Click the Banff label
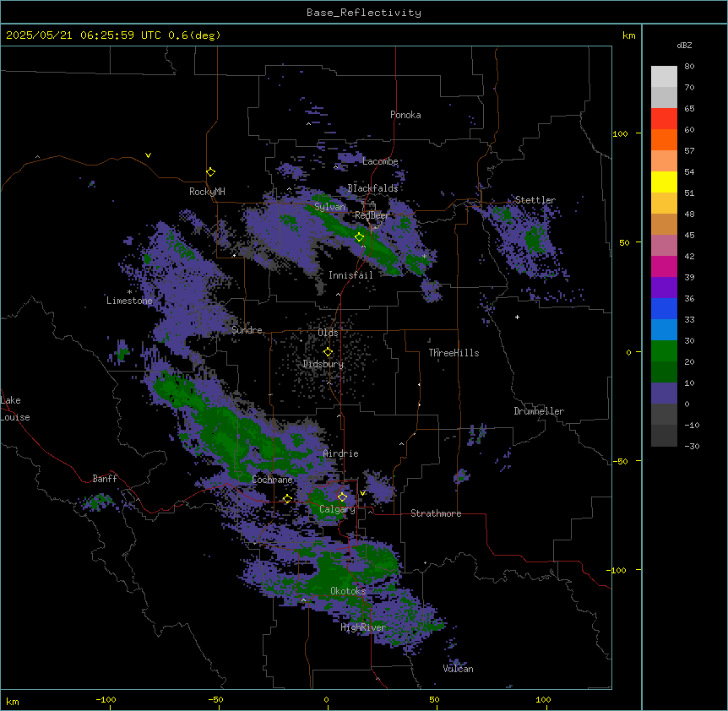728x711 pixels. click(105, 479)
